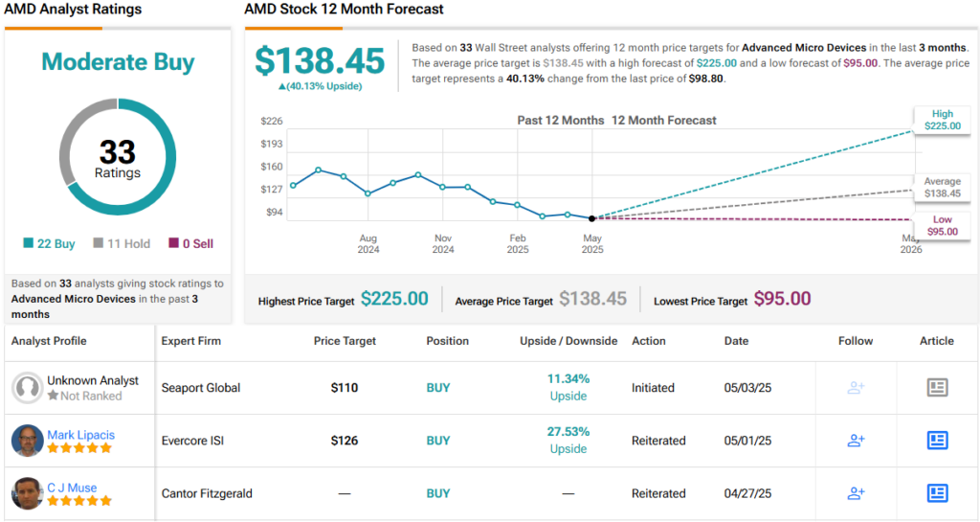Select the 22 Buy legend swatch
This screenshot has width=980, height=522.
[28, 242]
